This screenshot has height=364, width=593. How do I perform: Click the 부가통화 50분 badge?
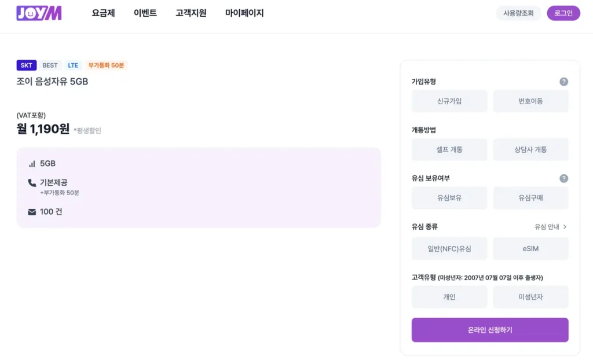click(x=107, y=65)
